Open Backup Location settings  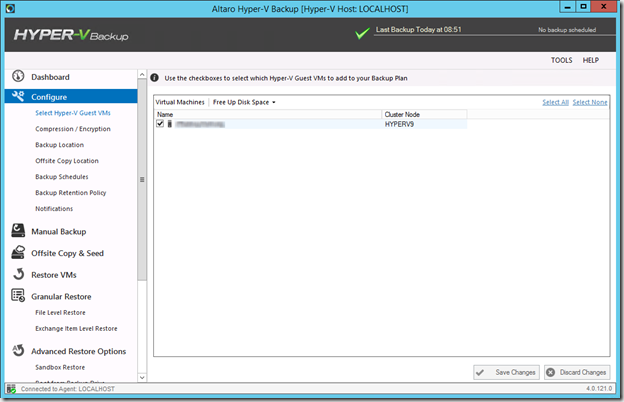click(x=59, y=144)
